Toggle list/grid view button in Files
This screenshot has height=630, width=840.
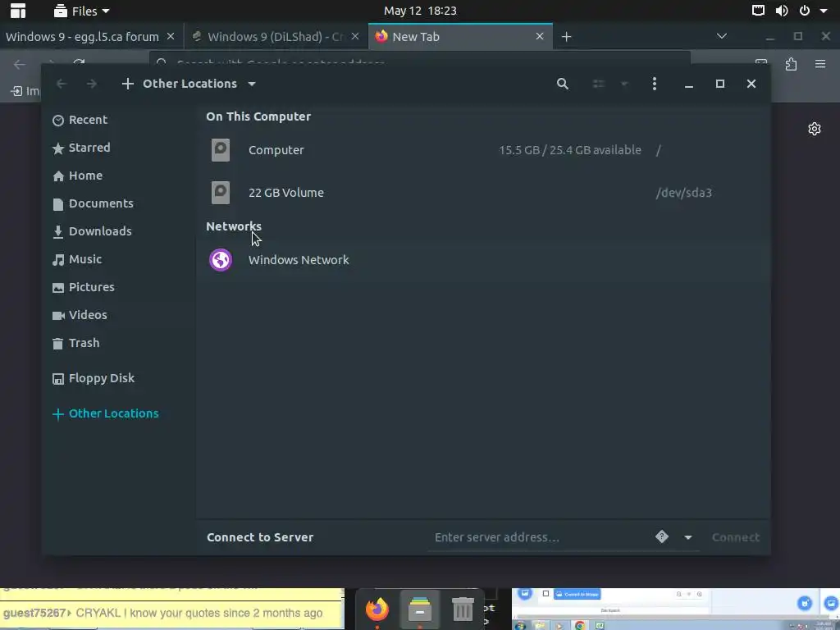598,84
